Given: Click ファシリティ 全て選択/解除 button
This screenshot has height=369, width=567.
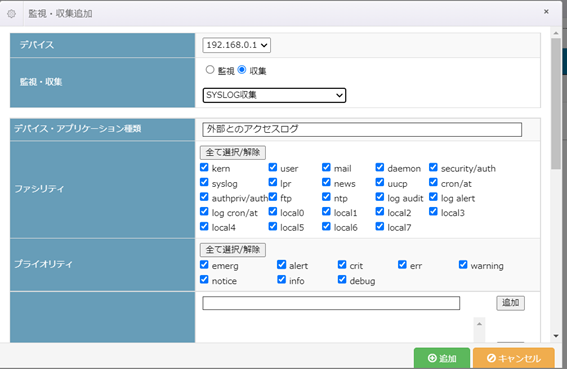Looking at the screenshot, I should tap(233, 152).
